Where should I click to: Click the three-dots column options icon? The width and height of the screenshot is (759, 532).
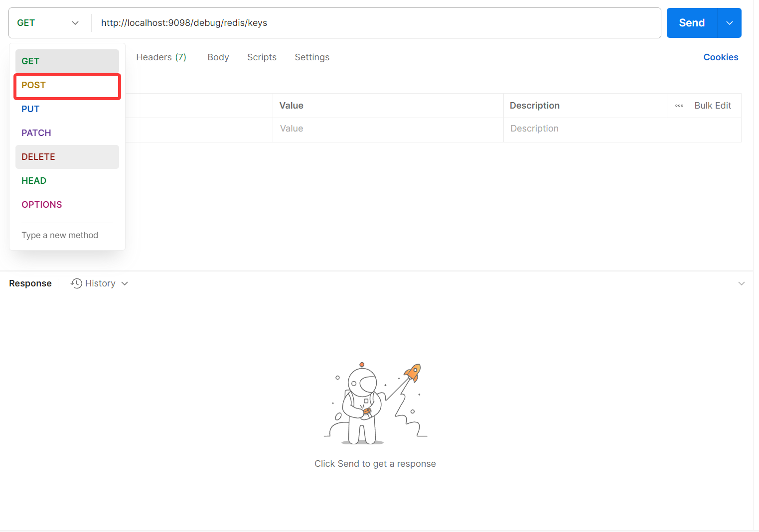click(679, 106)
